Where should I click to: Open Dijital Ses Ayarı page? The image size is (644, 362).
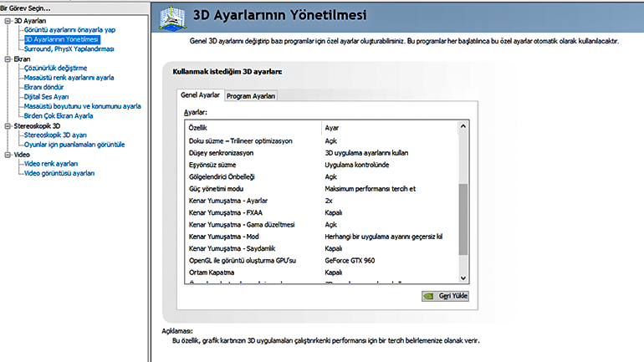coord(46,97)
